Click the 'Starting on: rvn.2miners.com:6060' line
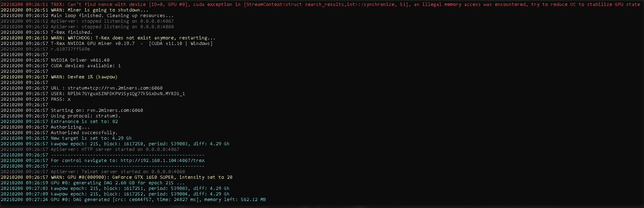644x208 pixels. pyautogui.click(x=72, y=110)
